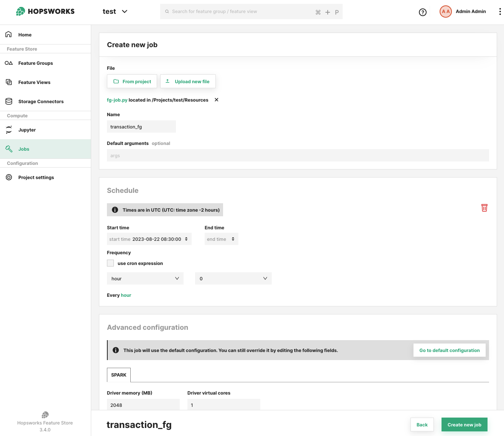Open the frequency value dropdown showing 0
The height and width of the screenshot is (436, 504).
233,278
